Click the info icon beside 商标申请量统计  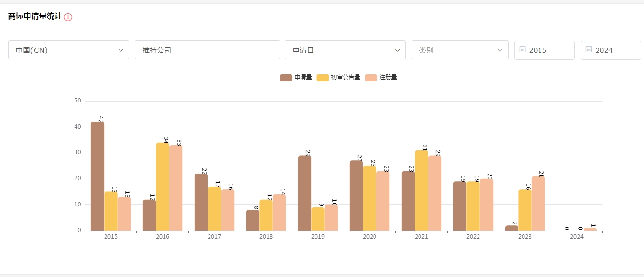[x=68, y=17]
